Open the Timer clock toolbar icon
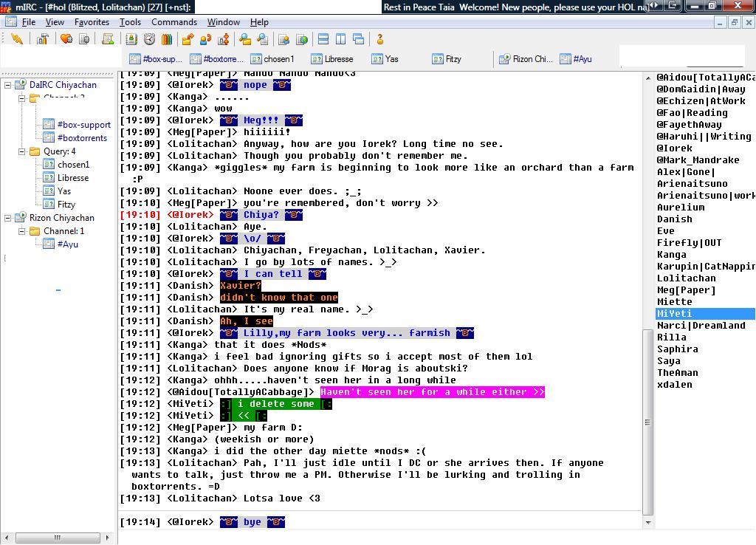 (149, 39)
